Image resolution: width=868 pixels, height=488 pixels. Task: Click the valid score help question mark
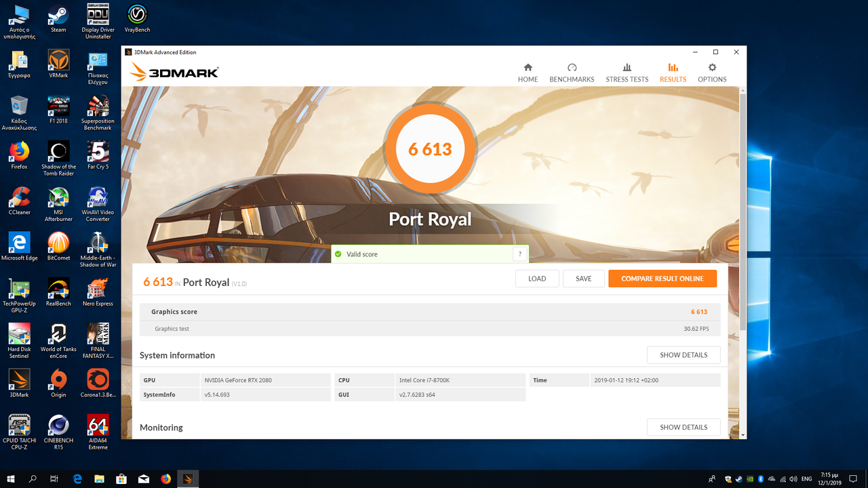tap(520, 254)
